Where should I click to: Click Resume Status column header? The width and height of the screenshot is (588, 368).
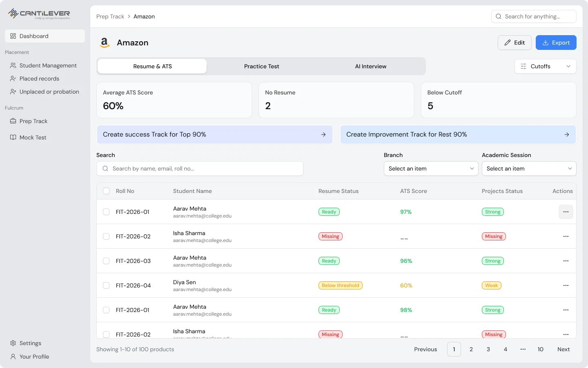click(339, 191)
